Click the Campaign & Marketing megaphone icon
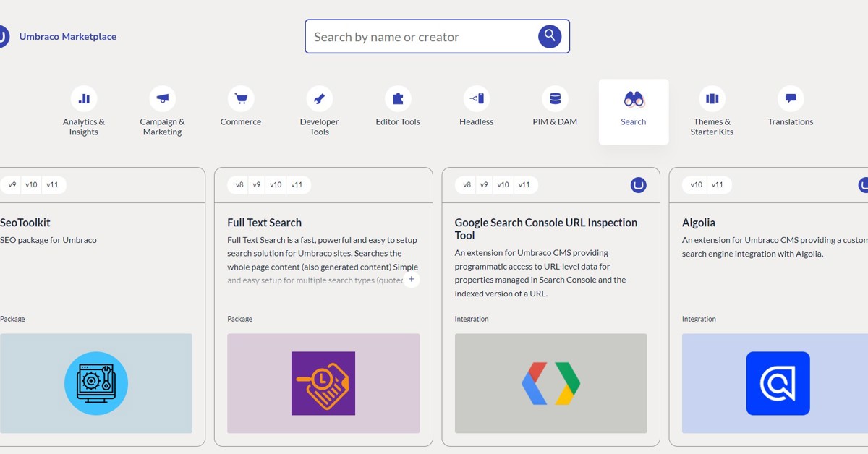This screenshot has width=868, height=454. [x=162, y=98]
